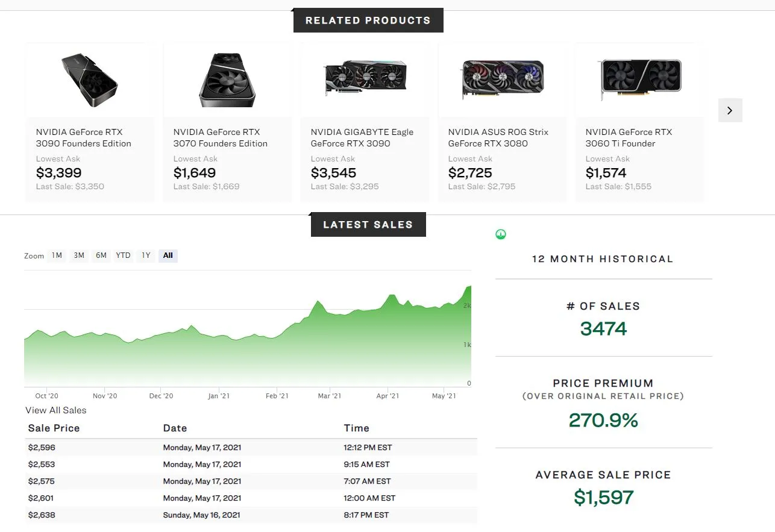This screenshot has width=775, height=532.
Task: Click the RTX 3090 Founders Edition thumbnail
Action: pyautogui.click(x=89, y=78)
